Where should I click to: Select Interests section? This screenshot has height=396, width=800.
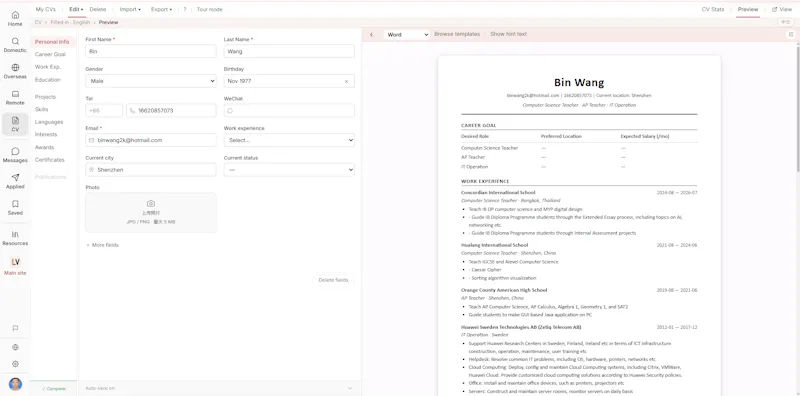[46, 134]
